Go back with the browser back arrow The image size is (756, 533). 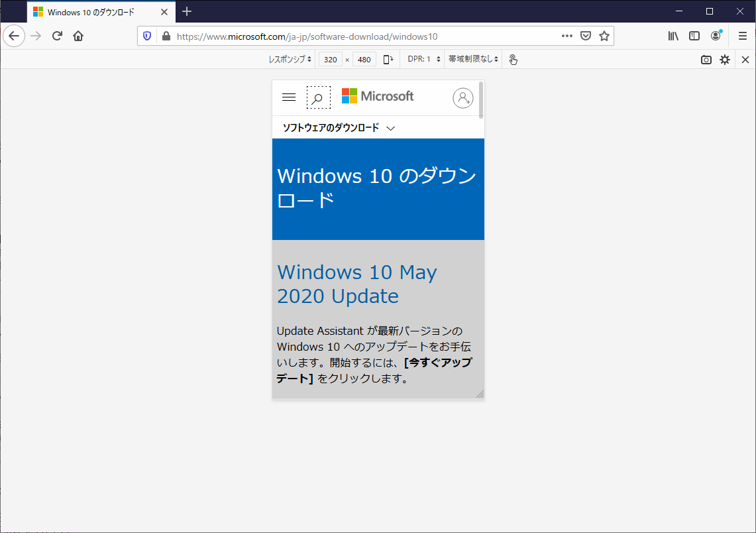(x=14, y=36)
